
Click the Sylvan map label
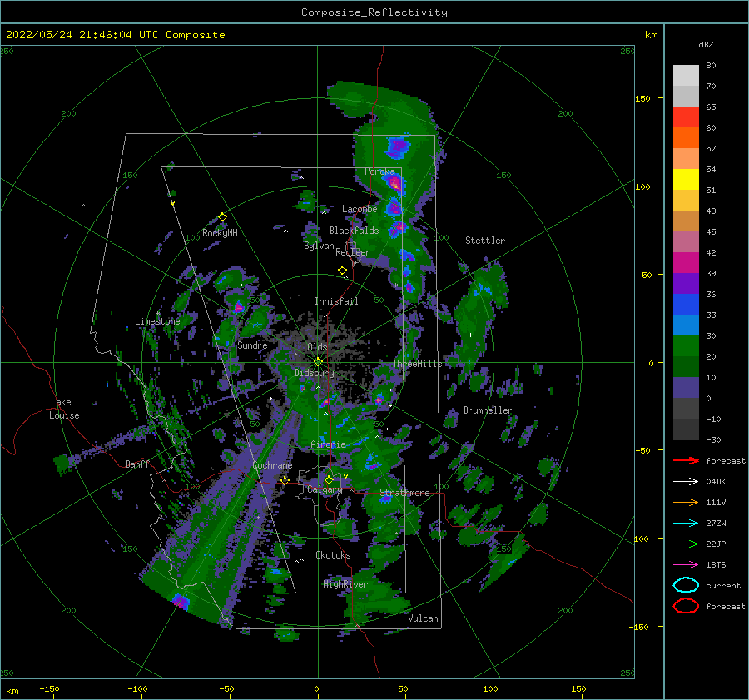click(x=319, y=246)
